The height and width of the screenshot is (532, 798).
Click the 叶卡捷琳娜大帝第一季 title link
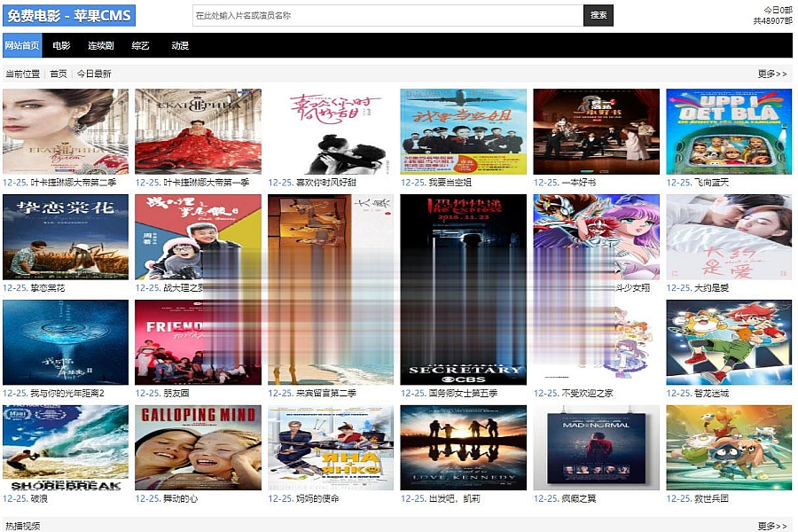point(206,183)
